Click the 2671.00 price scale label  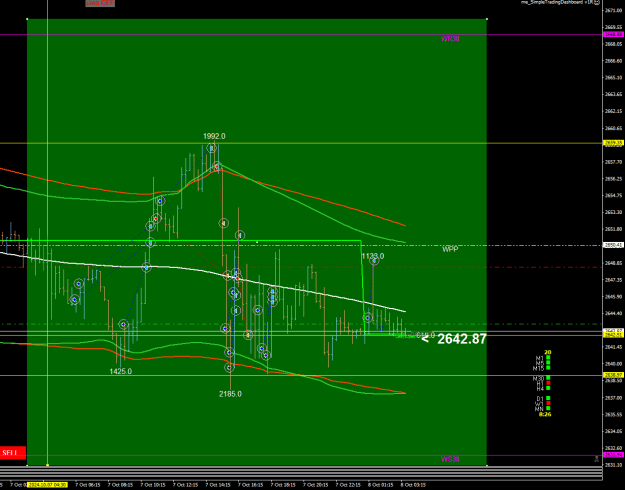[613, 10]
